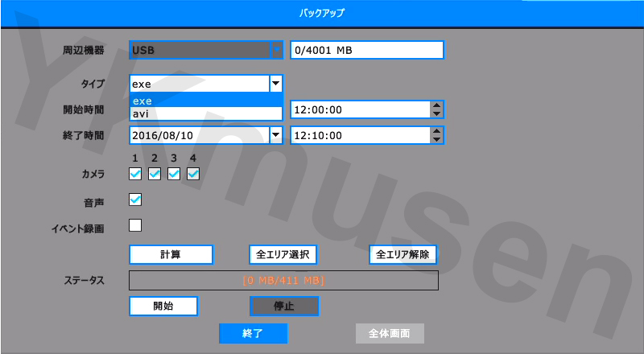The image size is (644, 354).
Task: Increase the end time with up arrow
Action: click(x=436, y=131)
